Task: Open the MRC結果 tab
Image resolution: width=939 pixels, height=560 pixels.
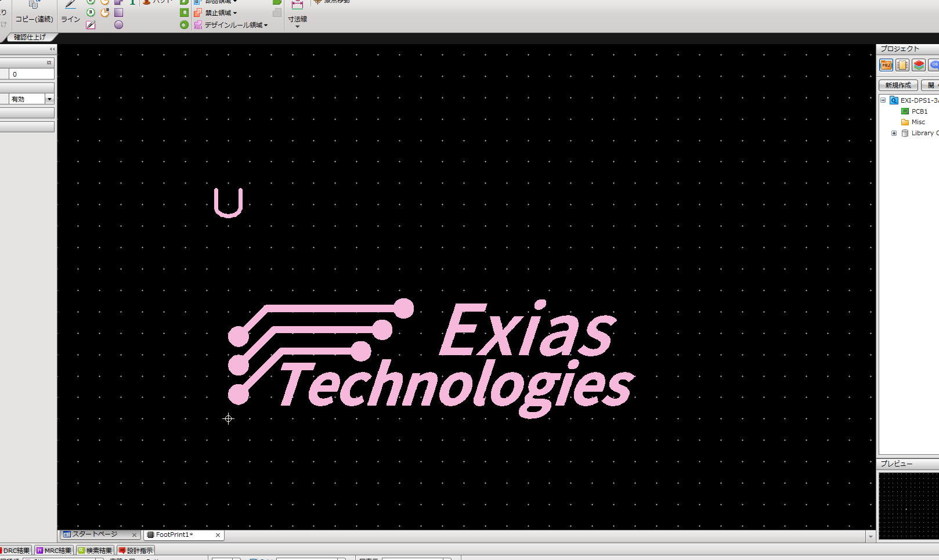Action: tap(54, 551)
